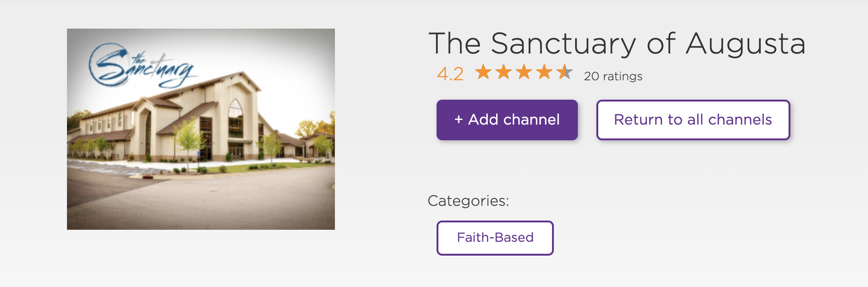Click the word Augusta in the title

pyautogui.click(x=745, y=44)
